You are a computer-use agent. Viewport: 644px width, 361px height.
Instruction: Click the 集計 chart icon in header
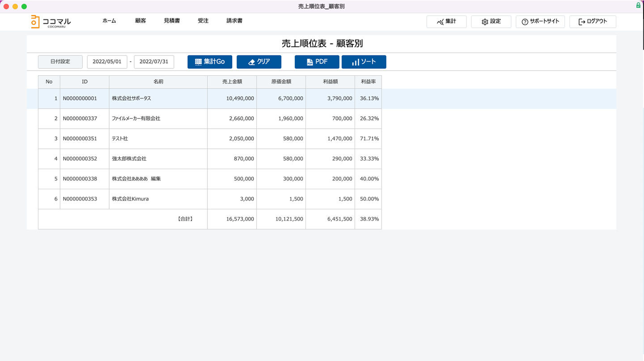[440, 21]
